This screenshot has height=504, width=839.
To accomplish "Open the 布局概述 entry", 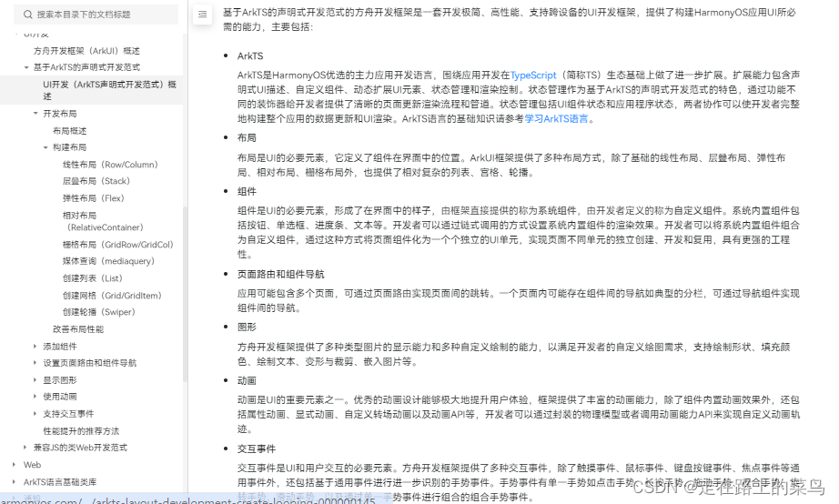I will click(x=69, y=130).
